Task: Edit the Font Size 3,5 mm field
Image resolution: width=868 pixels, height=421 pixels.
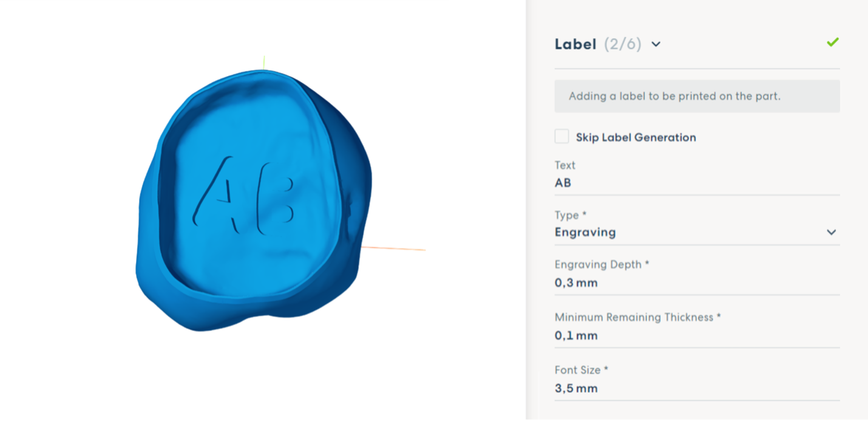Action: pos(697,388)
